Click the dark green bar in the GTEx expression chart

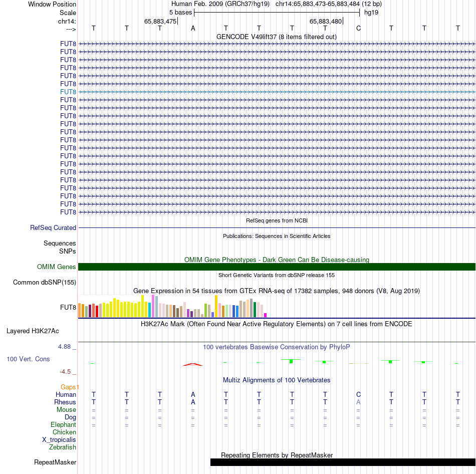(255, 310)
